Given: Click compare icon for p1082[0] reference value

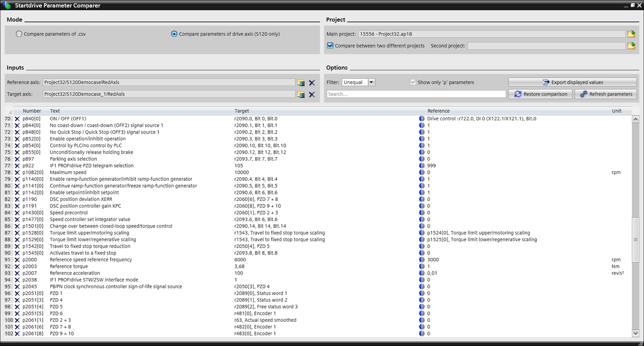Looking at the screenshot, I should (422, 172).
